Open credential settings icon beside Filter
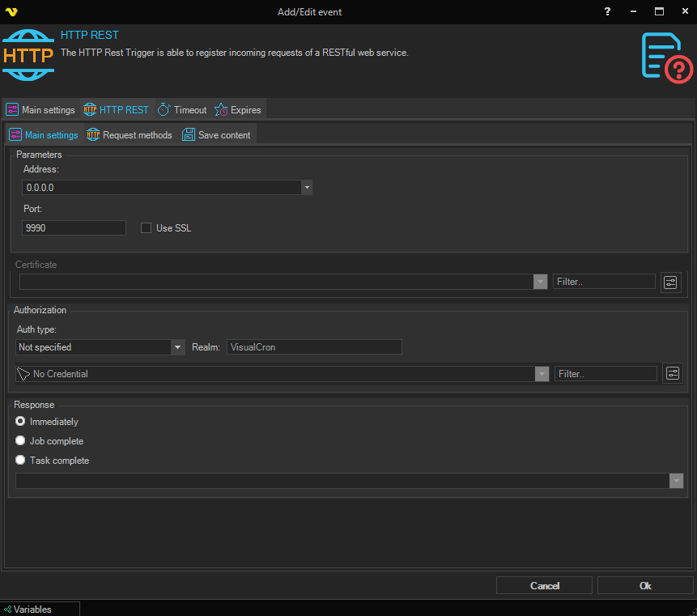This screenshot has height=616, width=697. 673,373
